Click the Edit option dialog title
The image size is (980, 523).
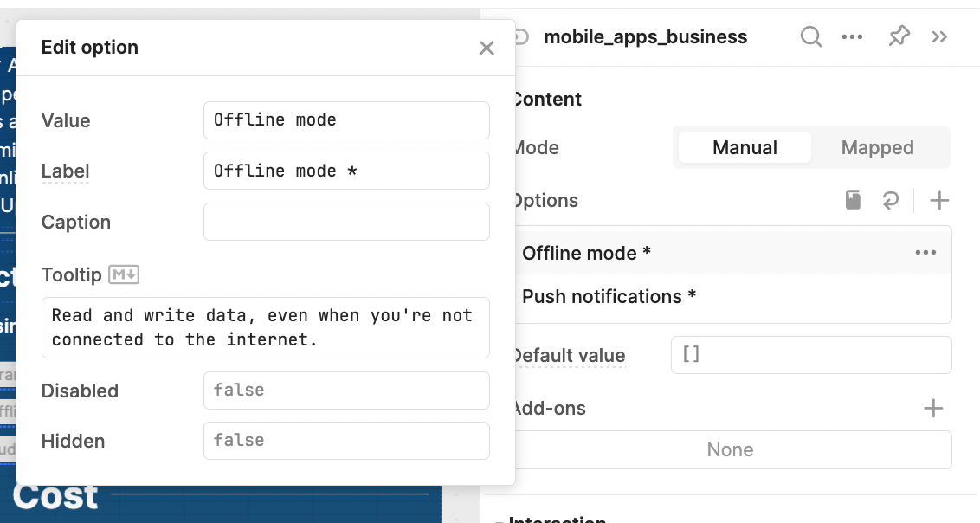pyautogui.click(x=89, y=48)
